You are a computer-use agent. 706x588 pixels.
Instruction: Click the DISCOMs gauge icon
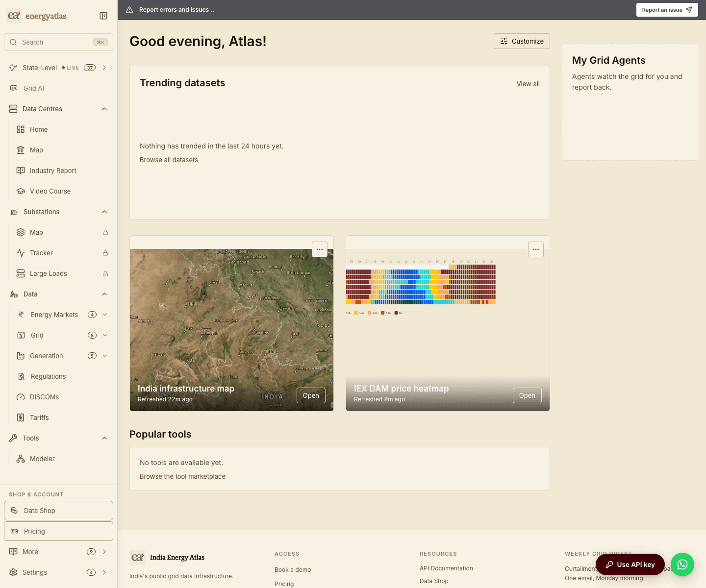pyautogui.click(x=21, y=397)
